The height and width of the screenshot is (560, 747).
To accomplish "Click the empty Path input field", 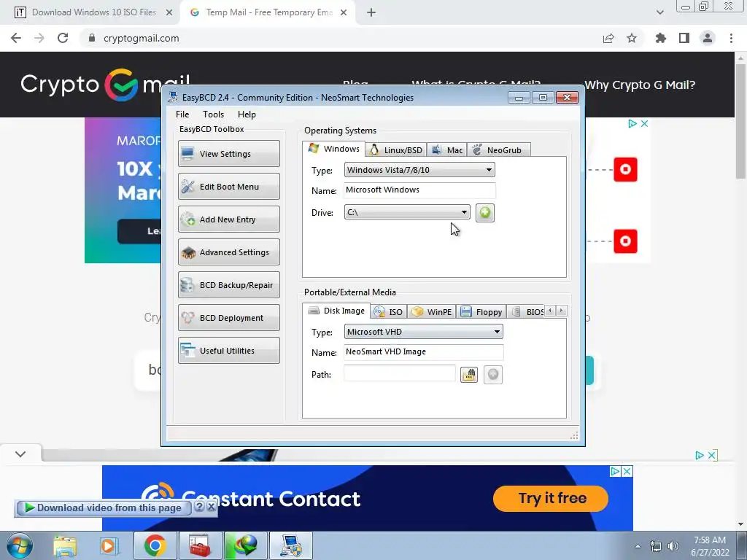I will point(399,374).
